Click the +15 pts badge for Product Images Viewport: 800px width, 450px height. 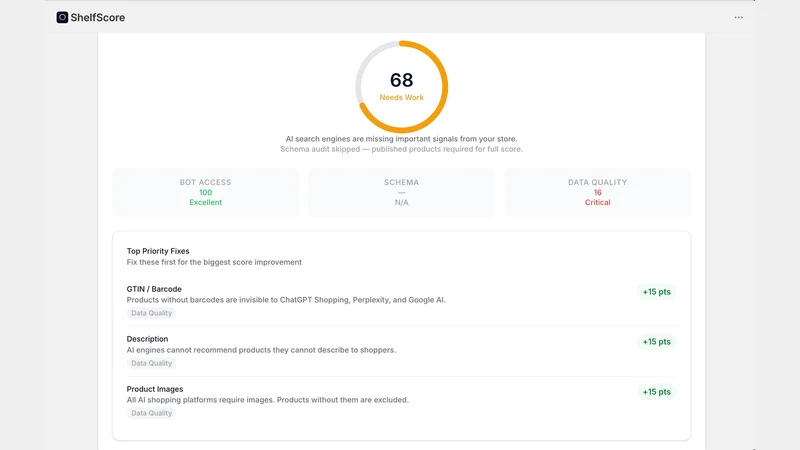pos(657,392)
